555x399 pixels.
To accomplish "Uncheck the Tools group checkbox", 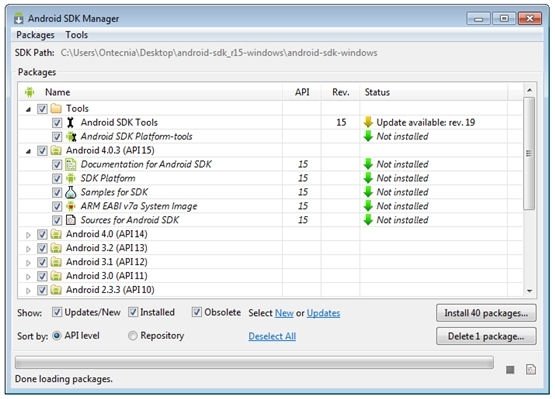I will click(42, 109).
